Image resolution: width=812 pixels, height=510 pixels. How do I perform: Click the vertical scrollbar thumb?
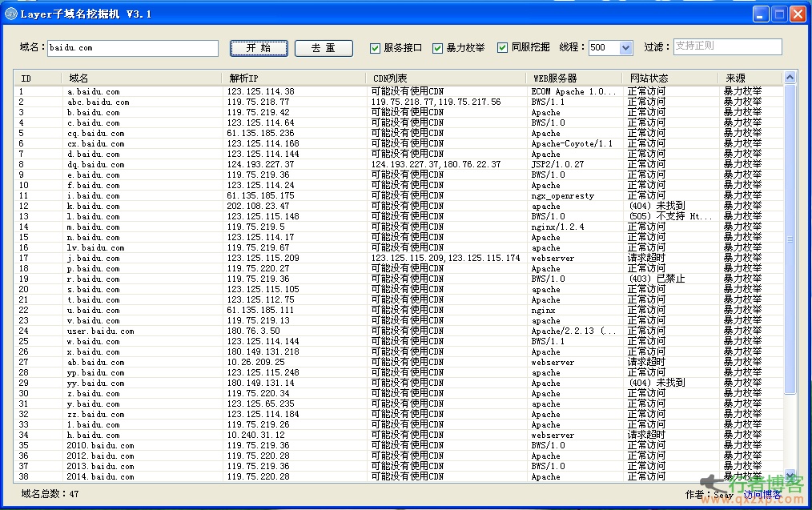790,239
